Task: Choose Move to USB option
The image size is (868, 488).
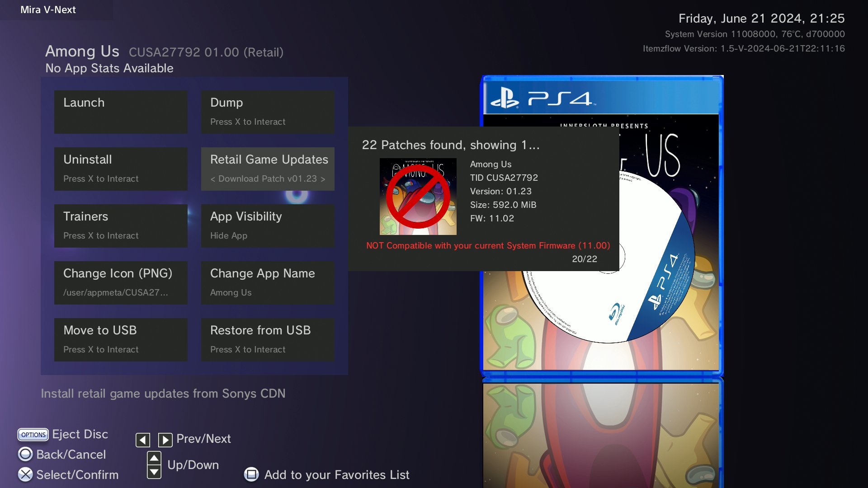Action: click(121, 339)
